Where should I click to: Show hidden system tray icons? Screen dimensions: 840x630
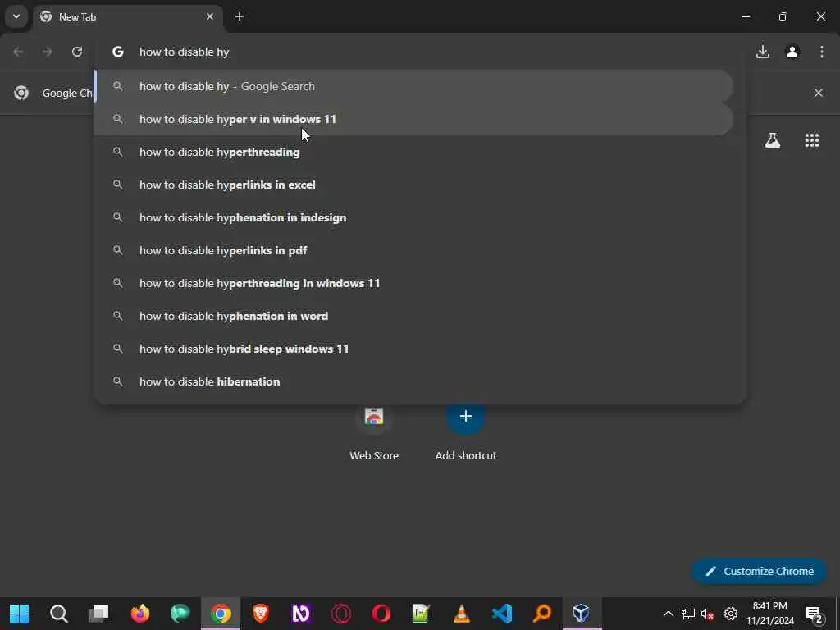point(668,614)
